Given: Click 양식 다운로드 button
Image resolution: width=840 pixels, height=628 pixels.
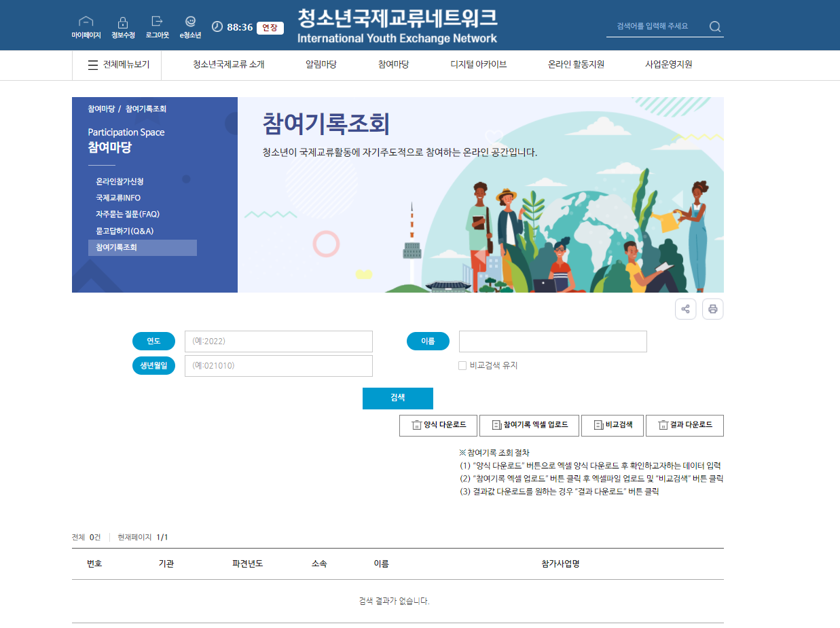Looking at the screenshot, I should click(x=439, y=425).
